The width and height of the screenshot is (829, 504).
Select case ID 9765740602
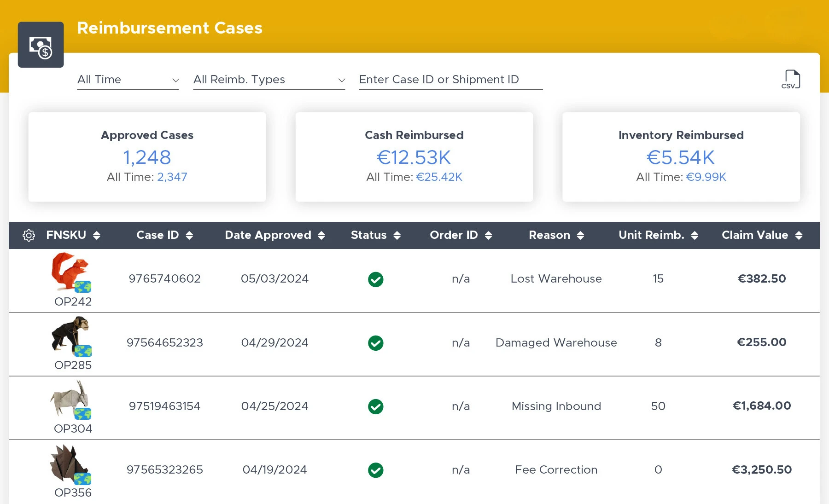[164, 279]
